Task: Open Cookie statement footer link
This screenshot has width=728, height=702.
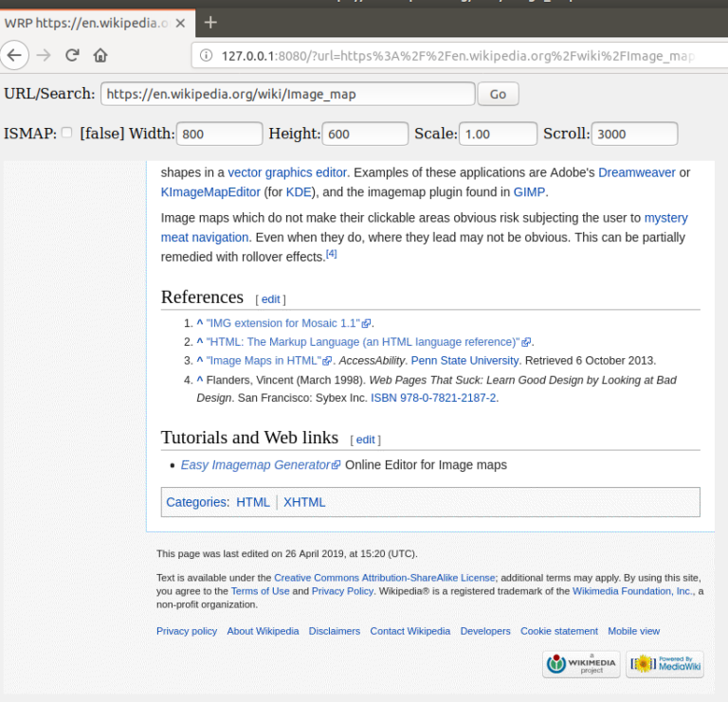Action: click(x=559, y=632)
